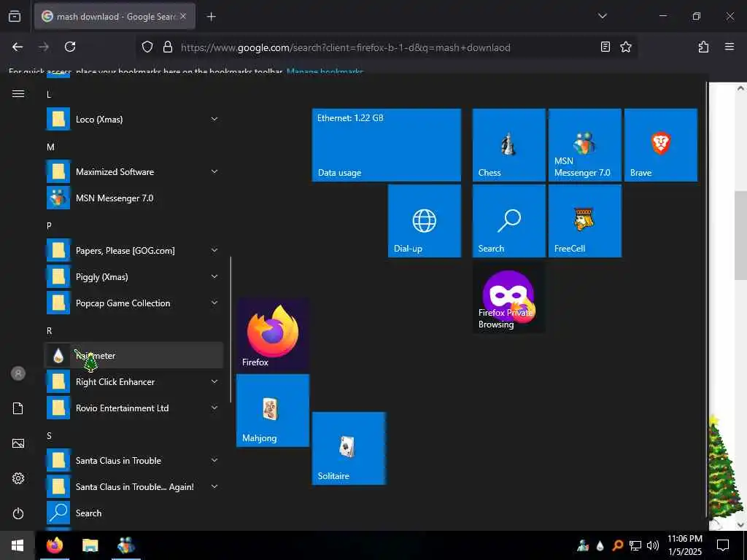Screen dimensions: 747x560
Task: Open the Brave browser tile
Action: 661,145
